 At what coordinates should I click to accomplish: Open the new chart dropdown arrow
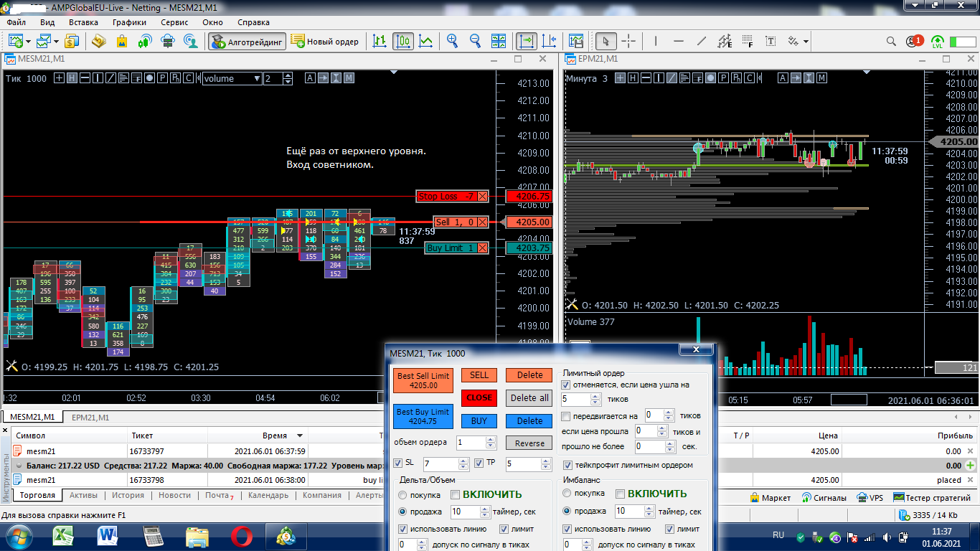pyautogui.click(x=29, y=42)
